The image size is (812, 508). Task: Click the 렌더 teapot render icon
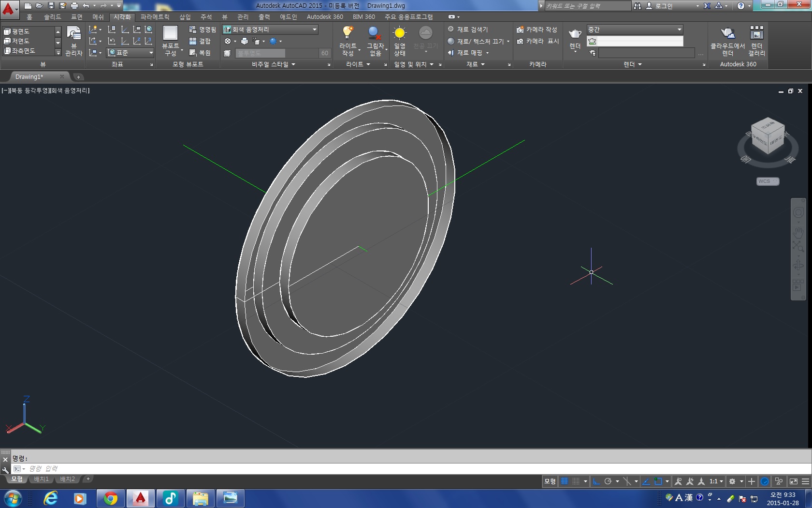tap(575, 34)
